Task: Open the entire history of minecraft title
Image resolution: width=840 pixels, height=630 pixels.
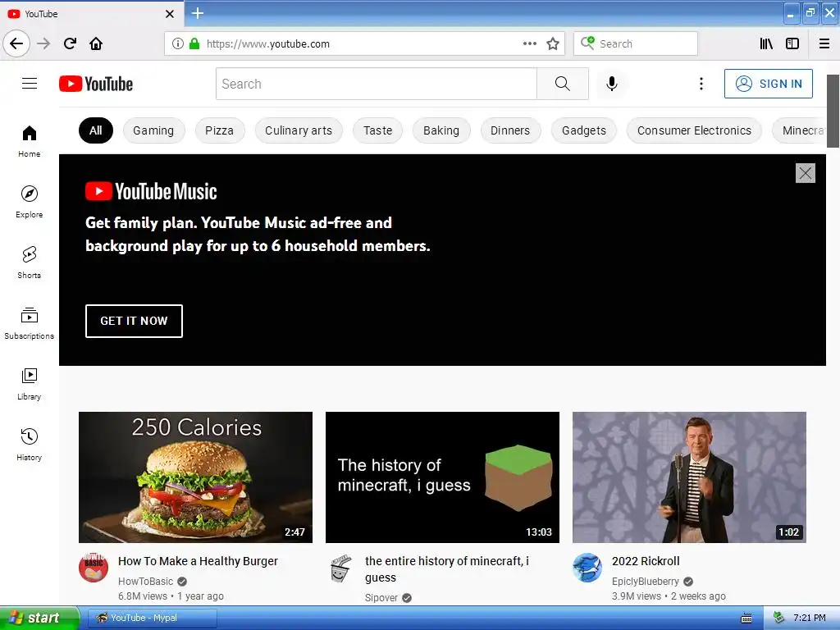Action: coord(447,569)
